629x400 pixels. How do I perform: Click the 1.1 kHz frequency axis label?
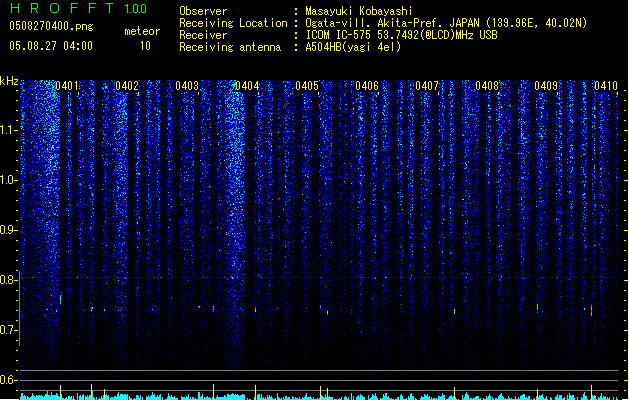[9, 130]
